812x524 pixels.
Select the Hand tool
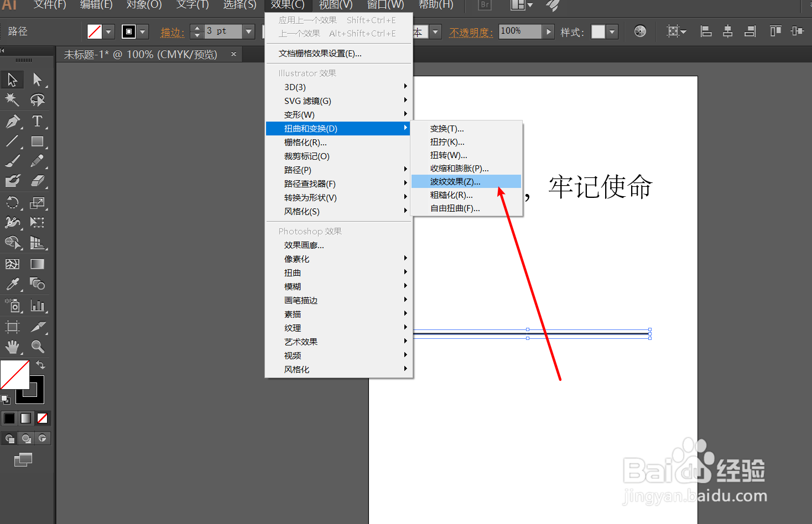coord(12,347)
